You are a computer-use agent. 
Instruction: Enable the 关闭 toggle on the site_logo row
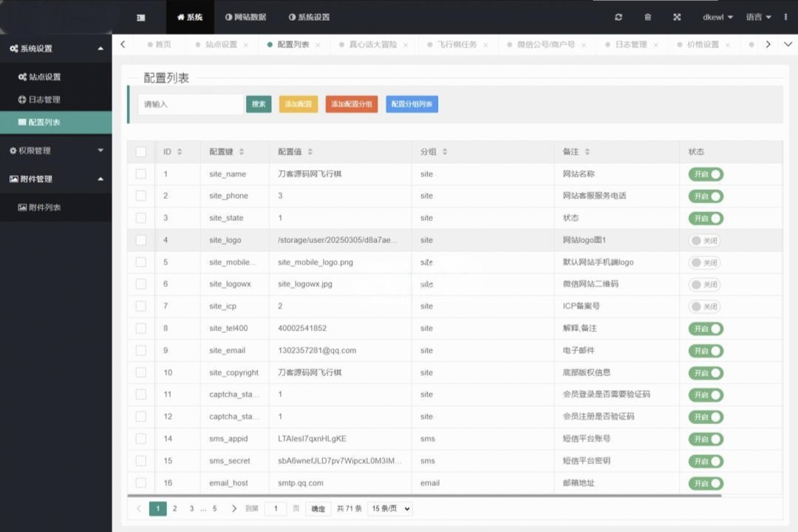tap(705, 240)
